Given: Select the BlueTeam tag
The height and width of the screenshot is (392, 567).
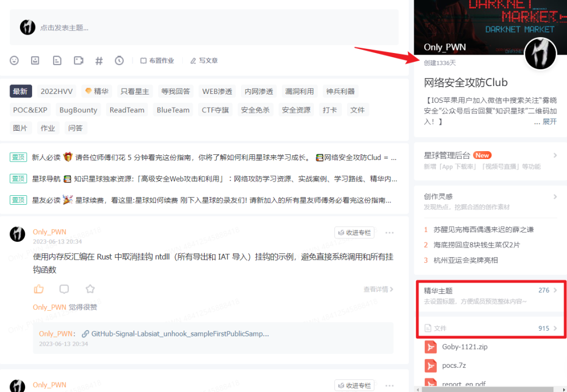Looking at the screenshot, I should 173,110.
